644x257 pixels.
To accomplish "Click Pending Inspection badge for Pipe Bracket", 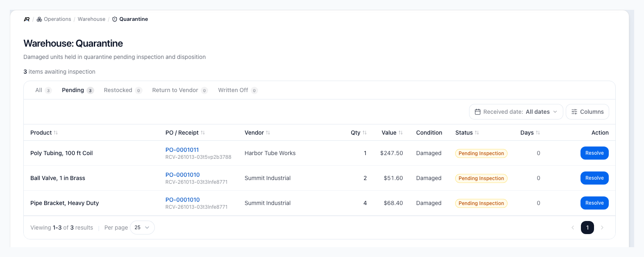I will click(481, 203).
